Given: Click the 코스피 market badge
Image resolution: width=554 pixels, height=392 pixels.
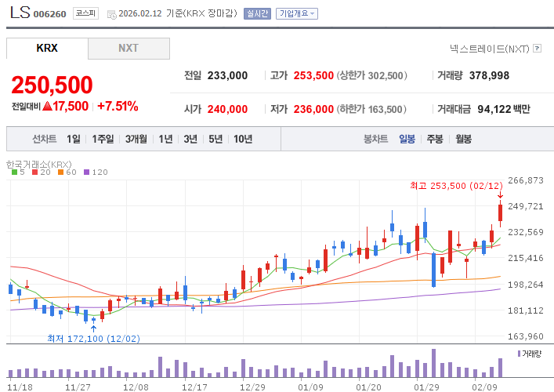Looking at the screenshot, I should tap(85, 13).
